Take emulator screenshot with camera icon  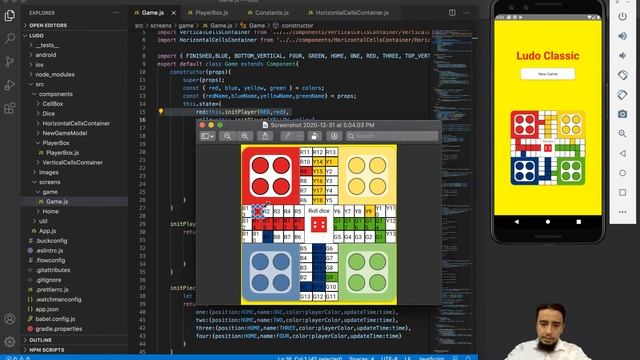(x=622, y=114)
